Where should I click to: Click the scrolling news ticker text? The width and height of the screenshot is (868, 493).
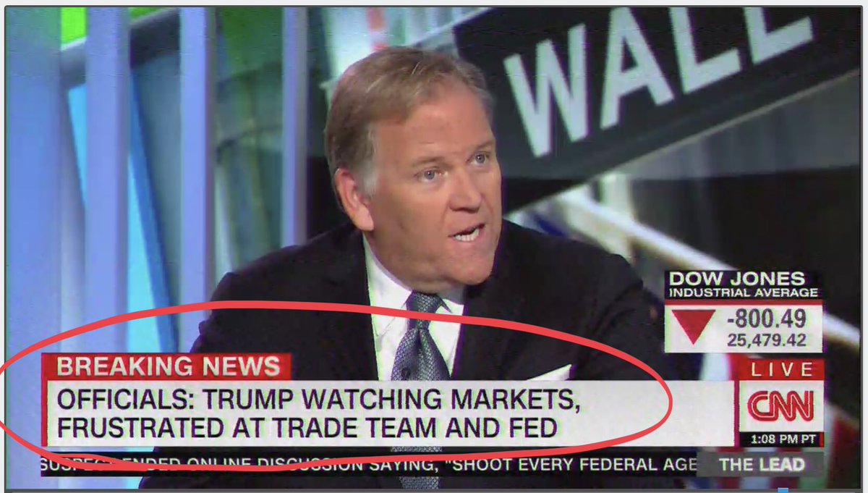(x=369, y=463)
